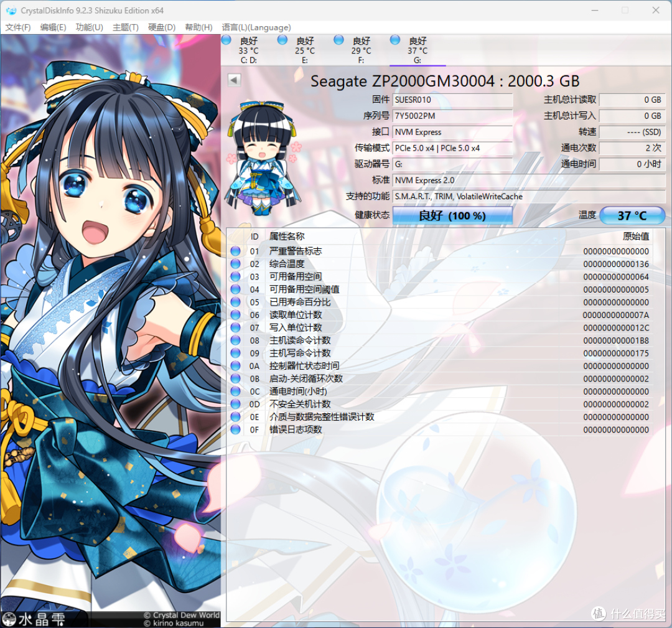
Task: Click the 原始值 column header
Action: (x=636, y=236)
